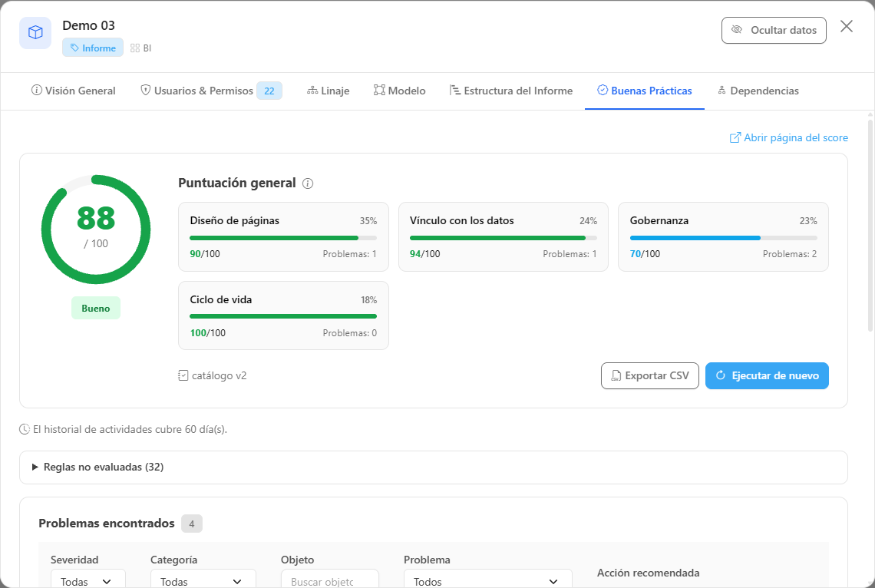Click the catálogo v2 checklist icon
The height and width of the screenshot is (588, 875).
(x=183, y=376)
